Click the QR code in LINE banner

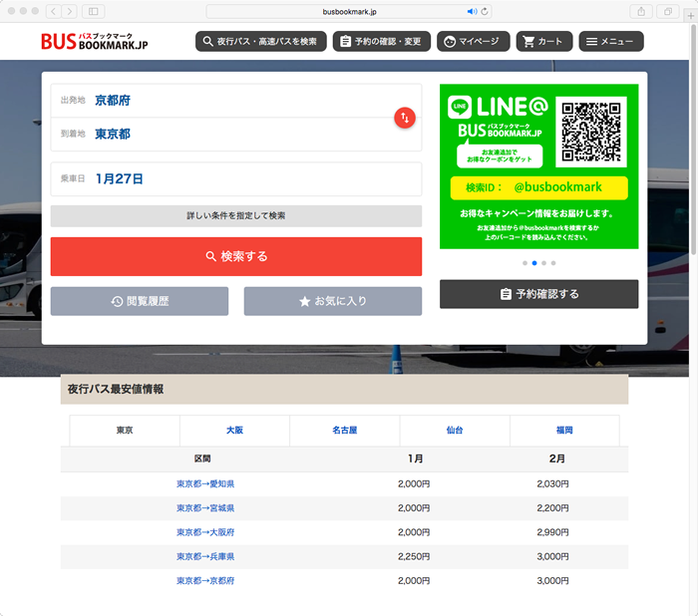point(591,132)
